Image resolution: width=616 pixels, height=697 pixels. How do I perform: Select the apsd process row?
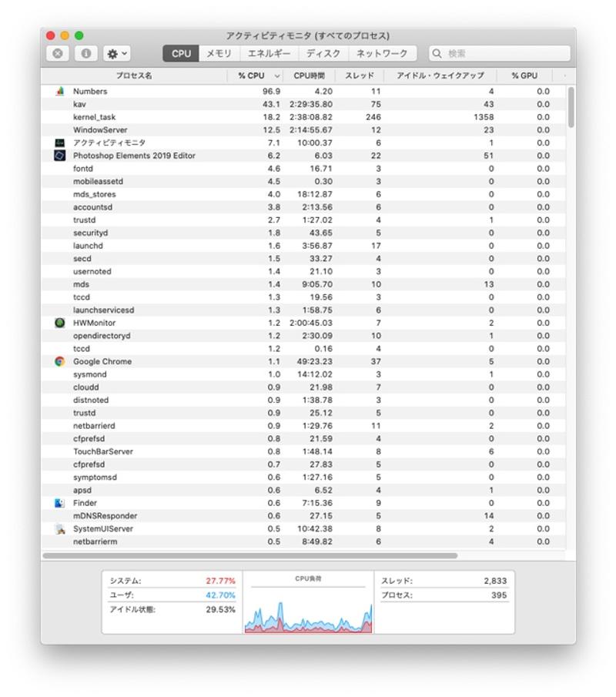coord(303,491)
